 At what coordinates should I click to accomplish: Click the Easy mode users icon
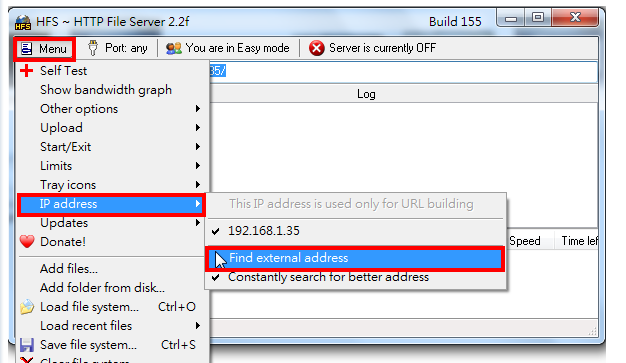tap(174, 48)
